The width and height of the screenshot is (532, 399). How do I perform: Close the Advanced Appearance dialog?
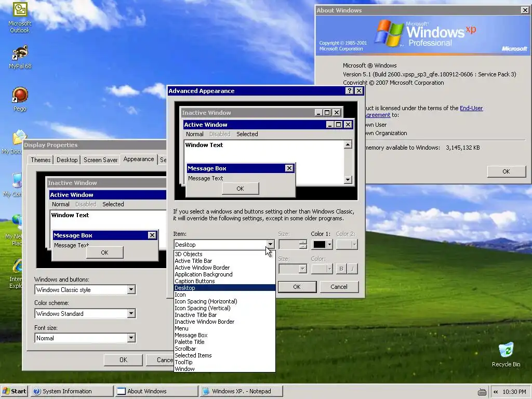click(359, 91)
